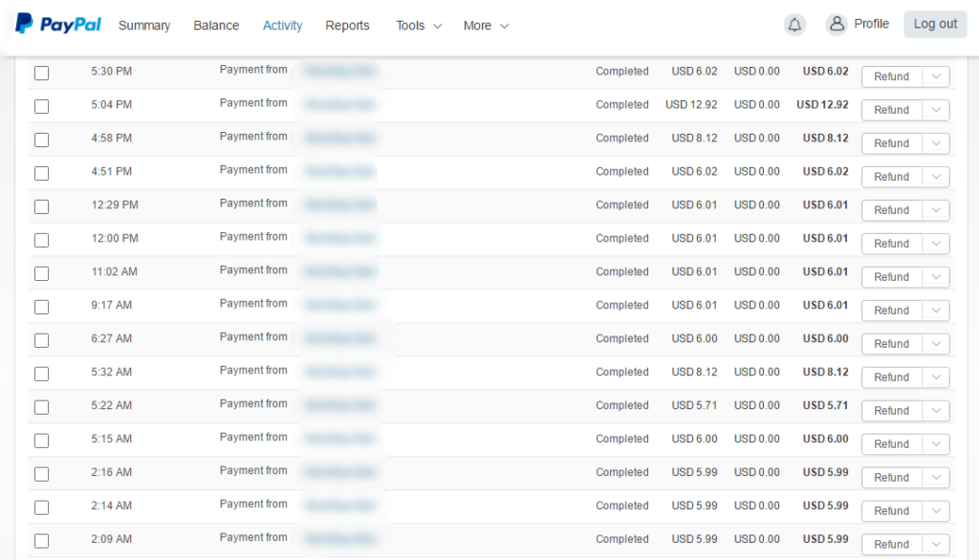Viewport: 979px width, 560px height.
Task: Tick the 12:29 PM transaction checkbox
Action: tap(42, 206)
